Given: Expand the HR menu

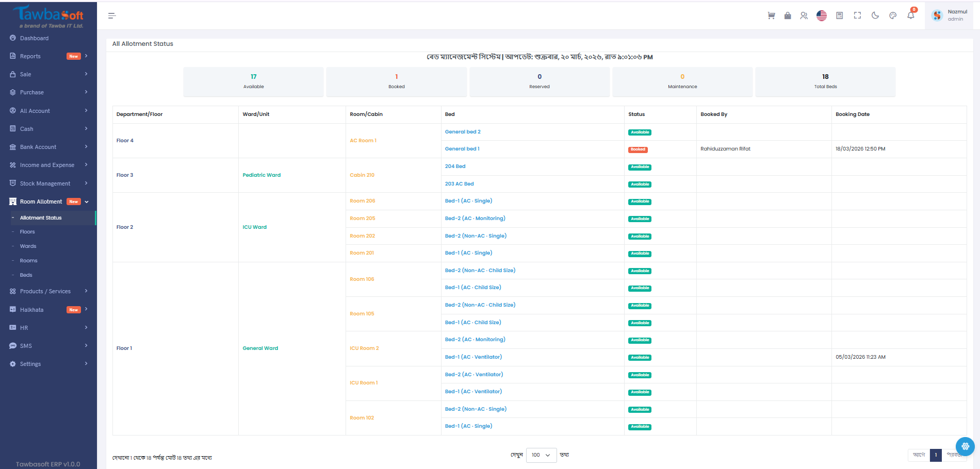Looking at the screenshot, I should [x=48, y=328].
